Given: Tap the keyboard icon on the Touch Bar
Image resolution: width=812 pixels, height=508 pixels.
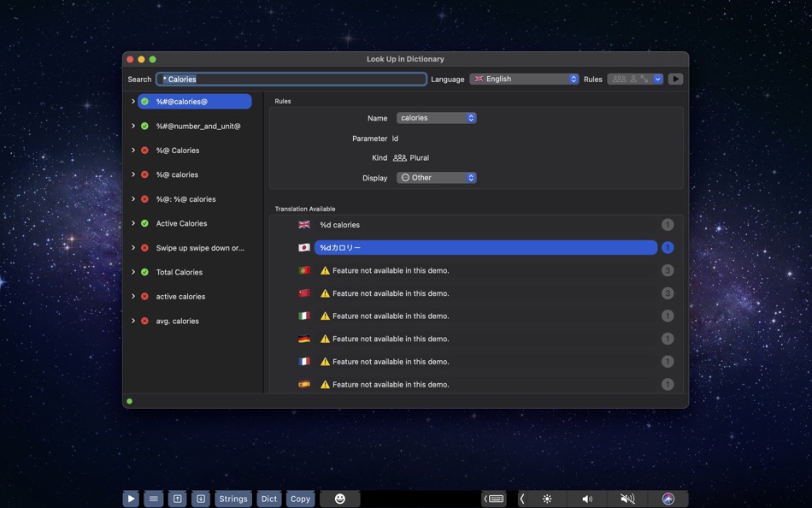Looking at the screenshot, I should [495, 499].
